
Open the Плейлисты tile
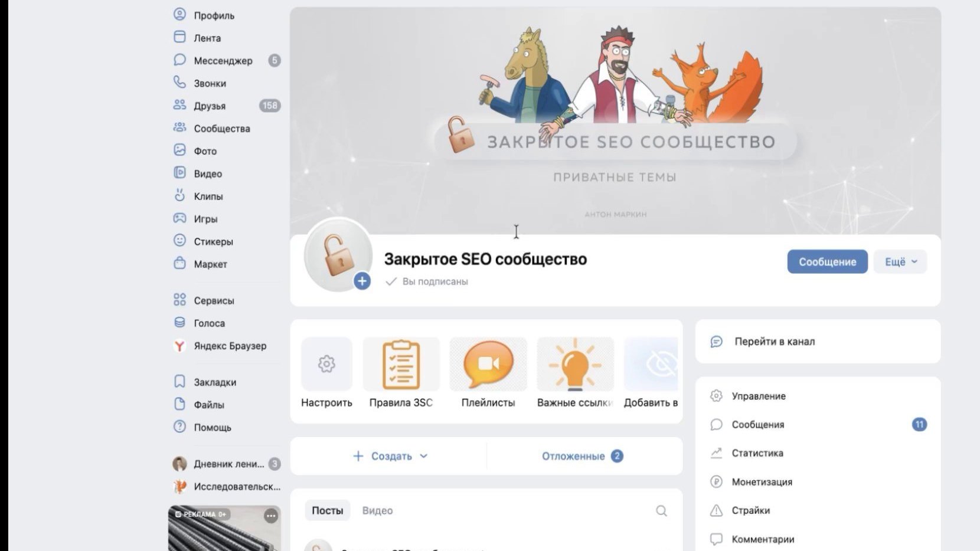pyautogui.click(x=488, y=364)
